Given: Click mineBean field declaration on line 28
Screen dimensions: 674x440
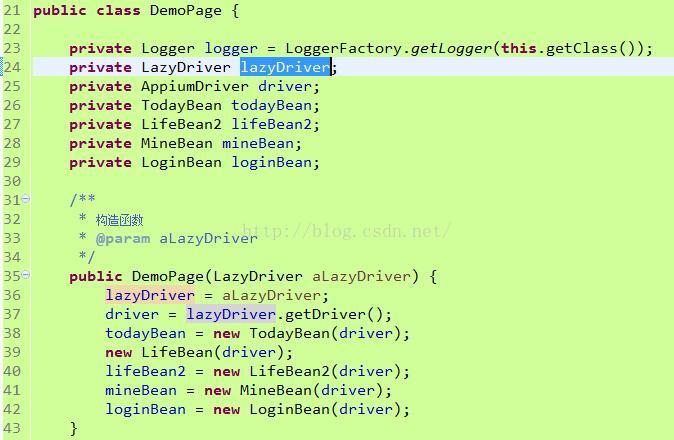Looking at the screenshot, I should pos(258,143).
